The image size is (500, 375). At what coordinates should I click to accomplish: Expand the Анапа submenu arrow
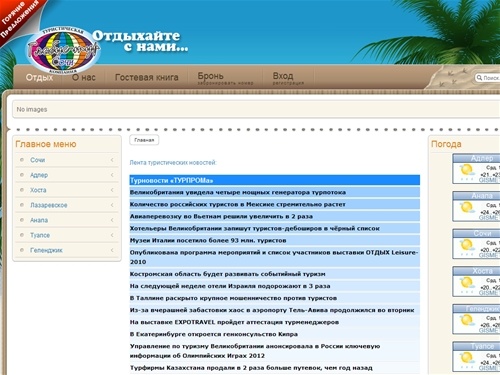tap(112, 220)
